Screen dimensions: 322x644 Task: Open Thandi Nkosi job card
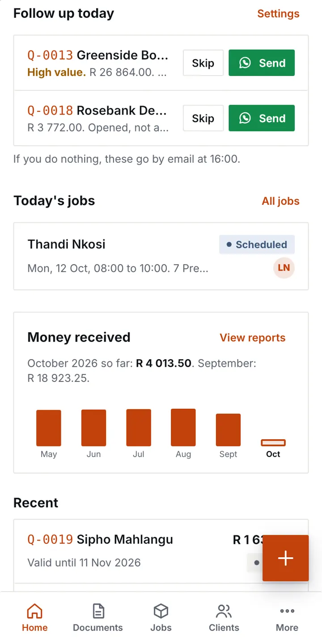[x=161, y=256]
